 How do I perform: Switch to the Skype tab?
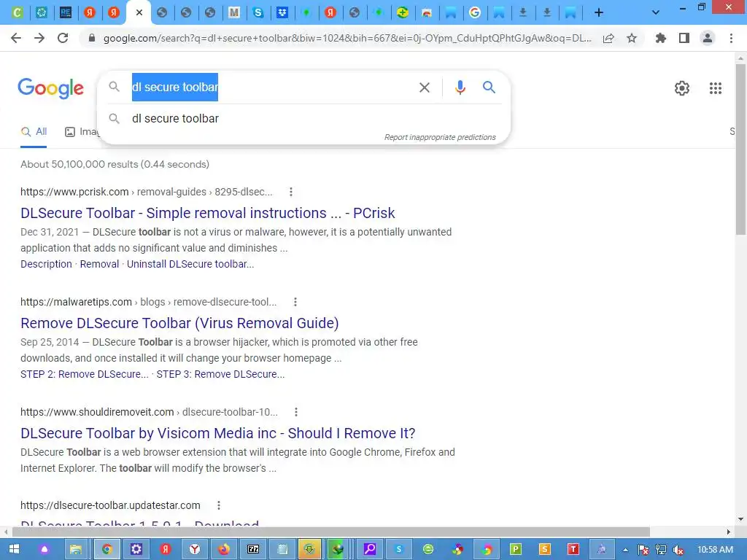coord(258,13)
